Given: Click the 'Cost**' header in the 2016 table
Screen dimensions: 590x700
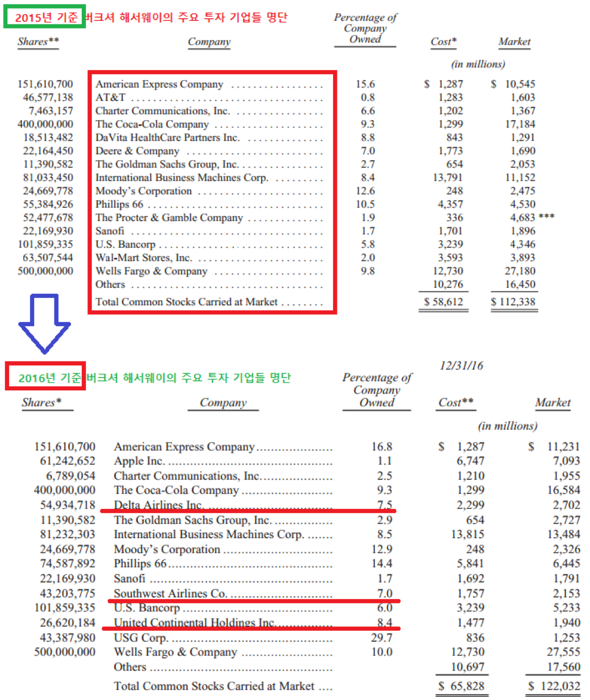Looking at the screenshot, I should 455,403.
